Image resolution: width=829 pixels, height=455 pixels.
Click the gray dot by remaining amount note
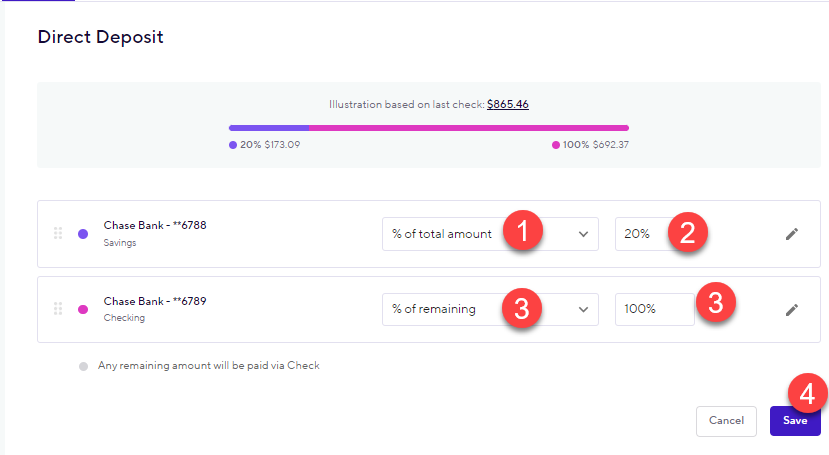(x=84, y=366)
